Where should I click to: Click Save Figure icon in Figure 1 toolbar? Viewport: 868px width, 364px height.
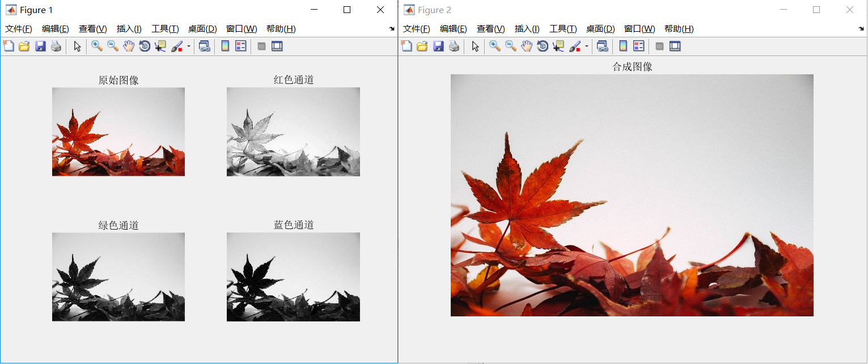pyautogui.click(x=40, y=46)
